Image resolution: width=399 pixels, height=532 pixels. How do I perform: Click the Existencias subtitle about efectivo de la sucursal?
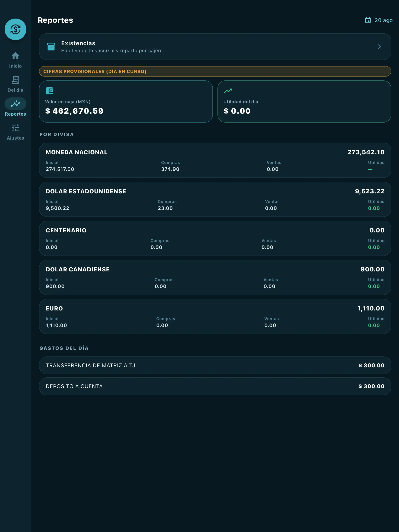(x=113, y=50)
